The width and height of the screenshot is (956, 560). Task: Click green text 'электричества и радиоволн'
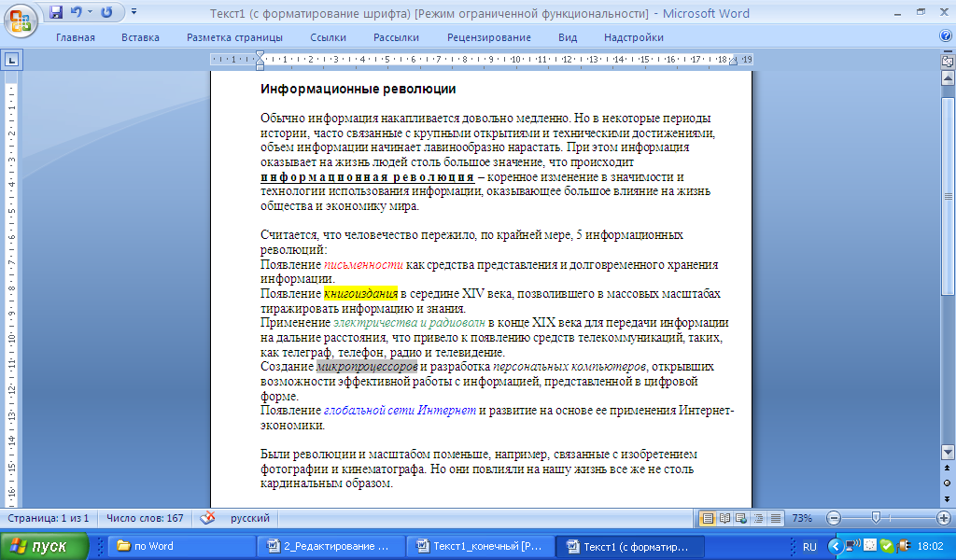[409, 323]
